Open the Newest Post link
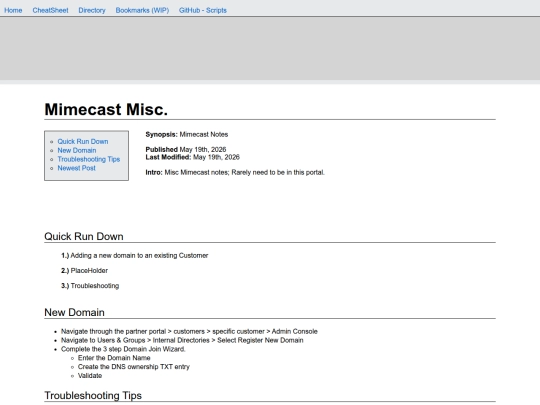 point(76,168)
